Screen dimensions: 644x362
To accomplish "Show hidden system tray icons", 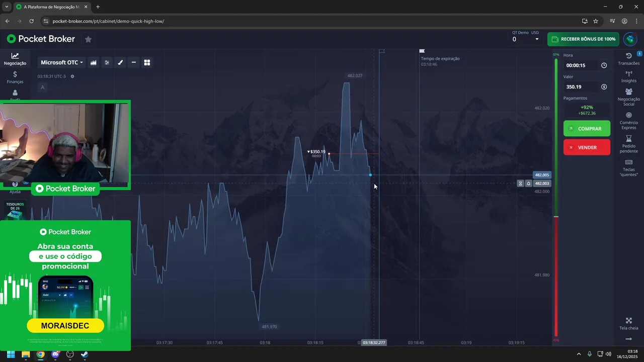I will [579, 354].
